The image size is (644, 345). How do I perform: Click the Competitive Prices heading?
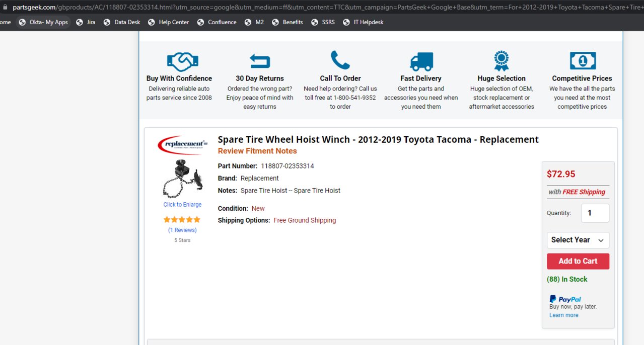point(582,78)
